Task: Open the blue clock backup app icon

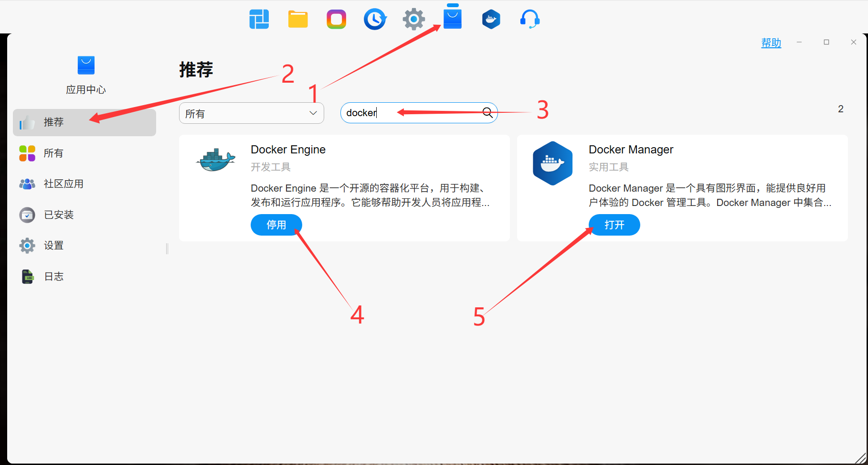Action: (375, 20)
